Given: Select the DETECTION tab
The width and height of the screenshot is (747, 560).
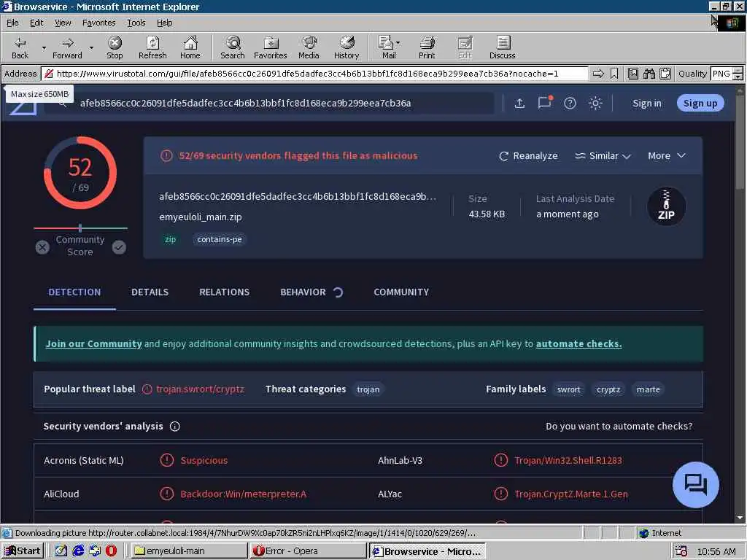Looking at the screenshot, I should tap(74, 292).
